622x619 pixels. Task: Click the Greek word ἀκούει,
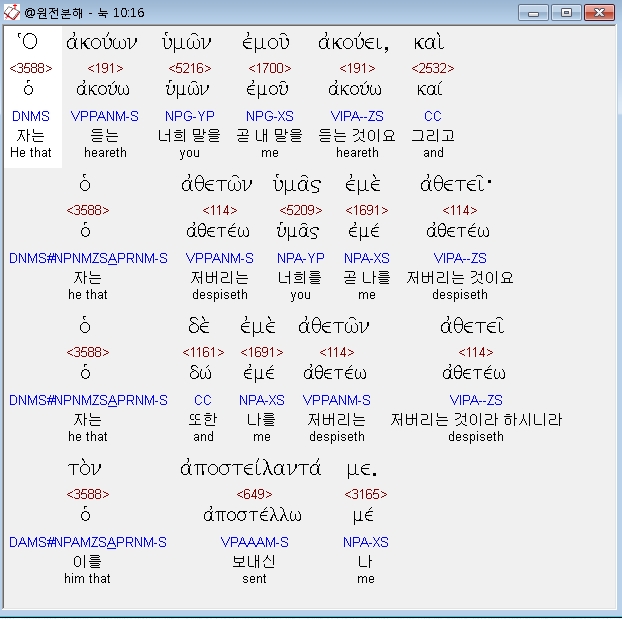354,42
